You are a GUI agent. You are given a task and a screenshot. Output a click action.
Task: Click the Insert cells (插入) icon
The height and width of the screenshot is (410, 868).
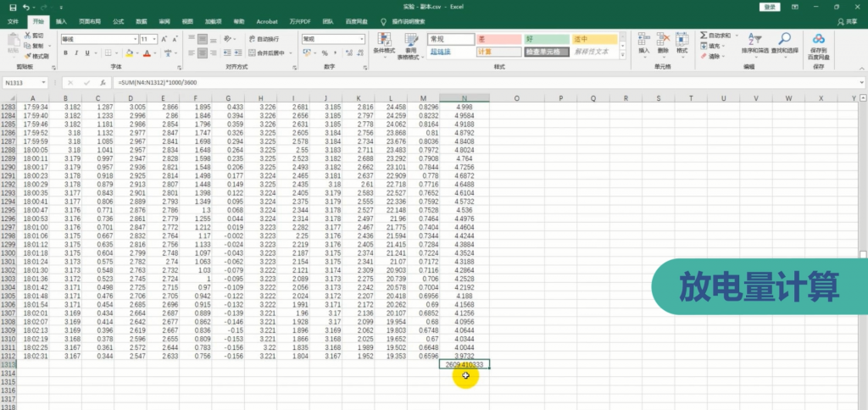click(x=644, y=39)
